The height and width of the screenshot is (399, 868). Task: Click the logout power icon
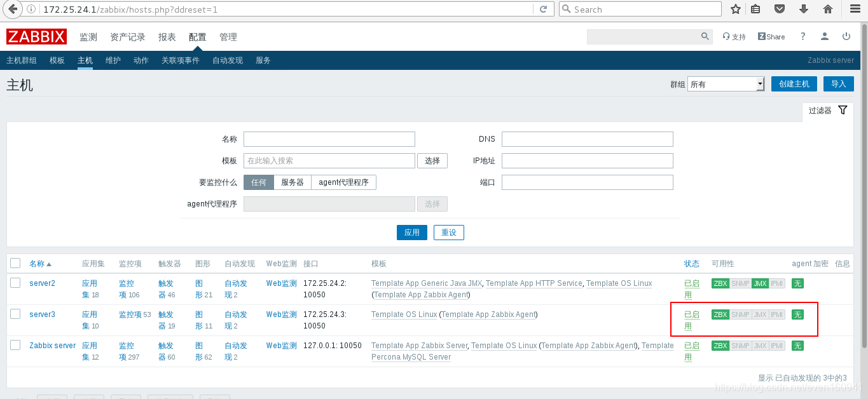click(846, 36)
